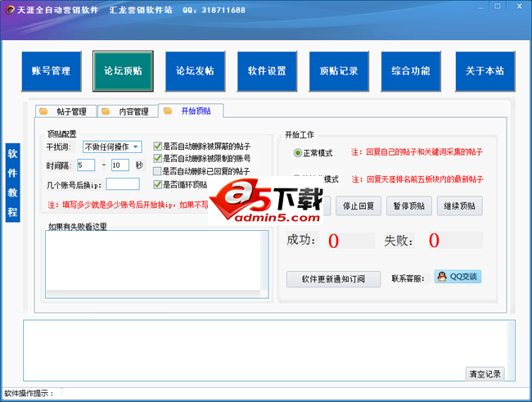Click the 失败 count value

[x=434, y=241]
